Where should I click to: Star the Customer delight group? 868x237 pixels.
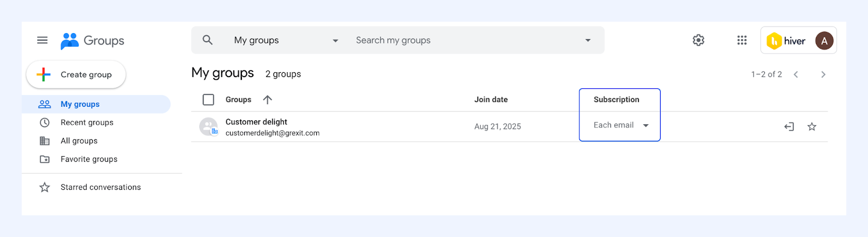pyautogui.click(x=812, y=126)
